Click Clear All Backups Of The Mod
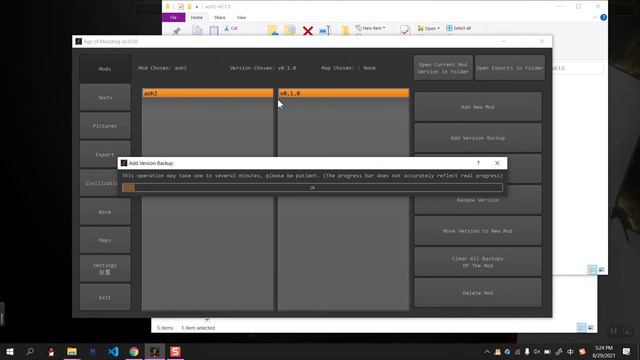This screenshot has width=640, height=360. coord(478,262)
